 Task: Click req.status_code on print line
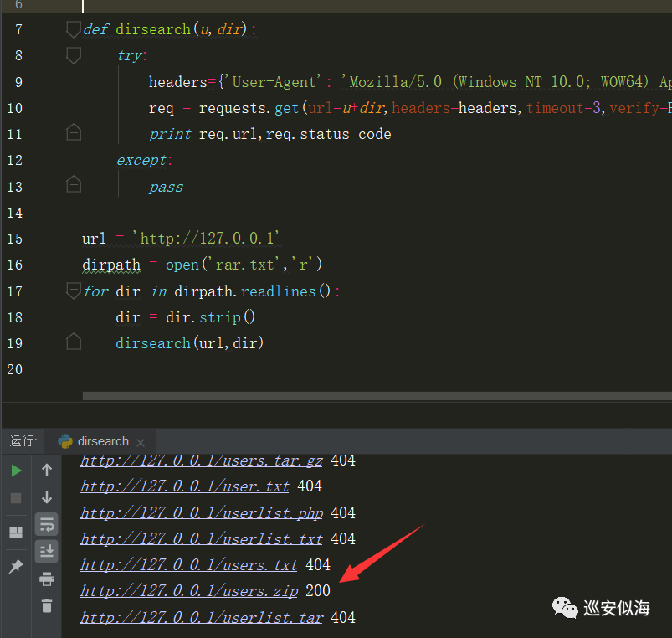click(329, 134)
